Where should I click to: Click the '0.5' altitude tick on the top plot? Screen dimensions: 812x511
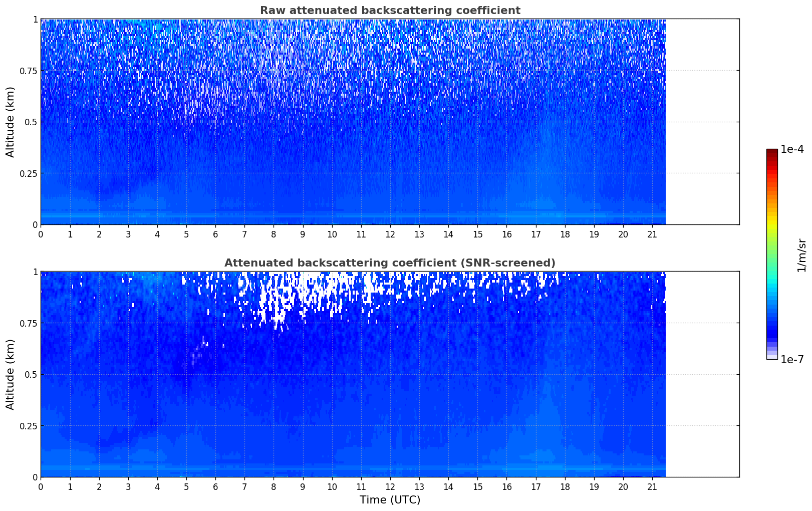click(x=31, y=122)
